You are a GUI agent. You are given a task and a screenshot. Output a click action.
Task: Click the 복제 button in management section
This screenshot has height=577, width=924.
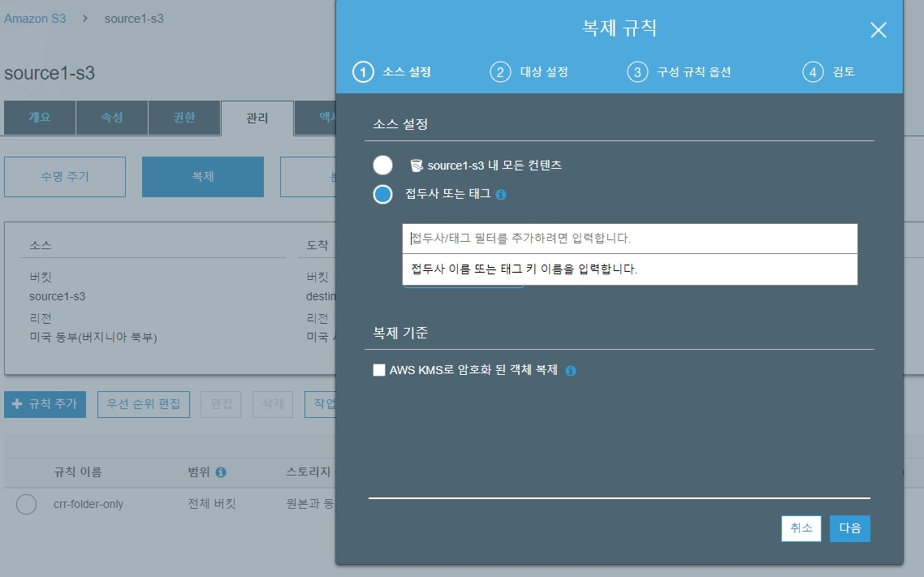(x=203, y=177)
